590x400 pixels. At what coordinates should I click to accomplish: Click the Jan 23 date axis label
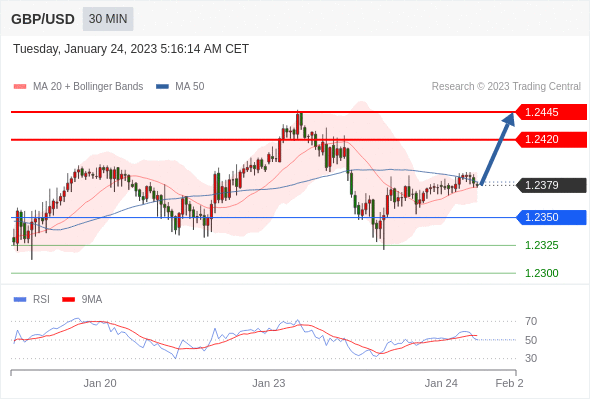point(269,383)
